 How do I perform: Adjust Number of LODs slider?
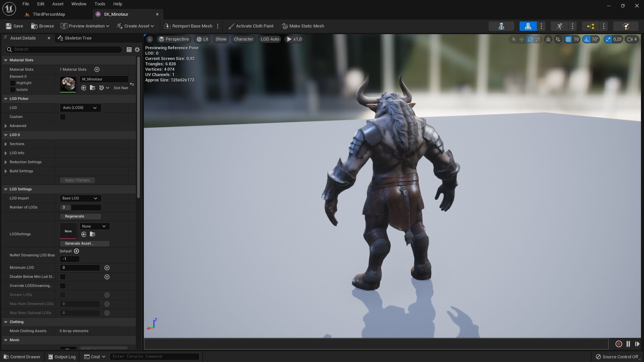(x=80, y=207)
